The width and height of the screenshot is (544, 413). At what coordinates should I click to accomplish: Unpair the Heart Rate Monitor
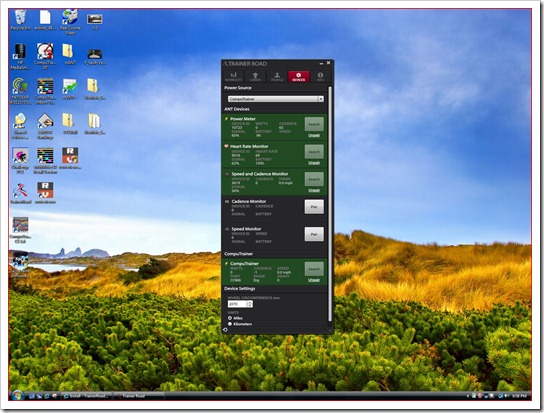[314, 163]
